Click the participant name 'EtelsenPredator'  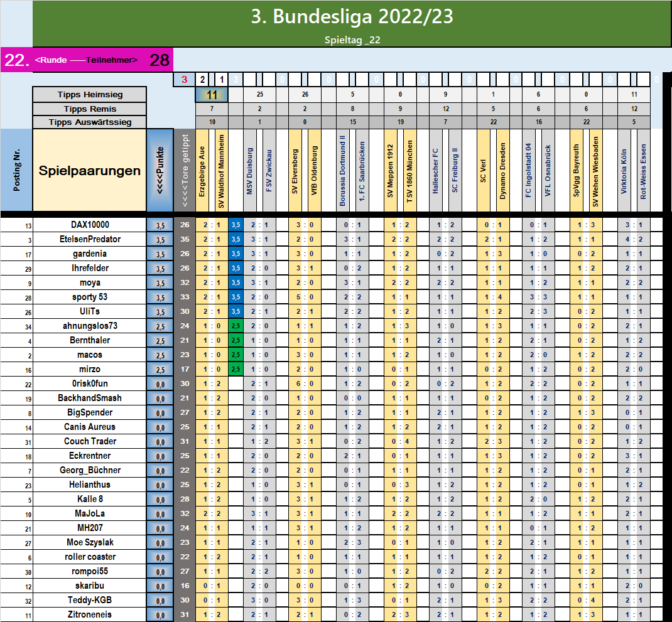click(90, 239)
